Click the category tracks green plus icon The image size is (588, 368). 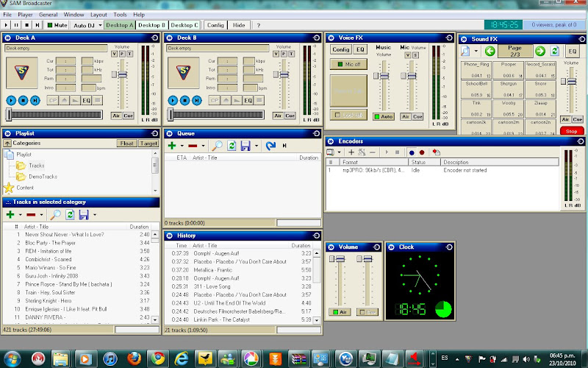coord(10,215)
